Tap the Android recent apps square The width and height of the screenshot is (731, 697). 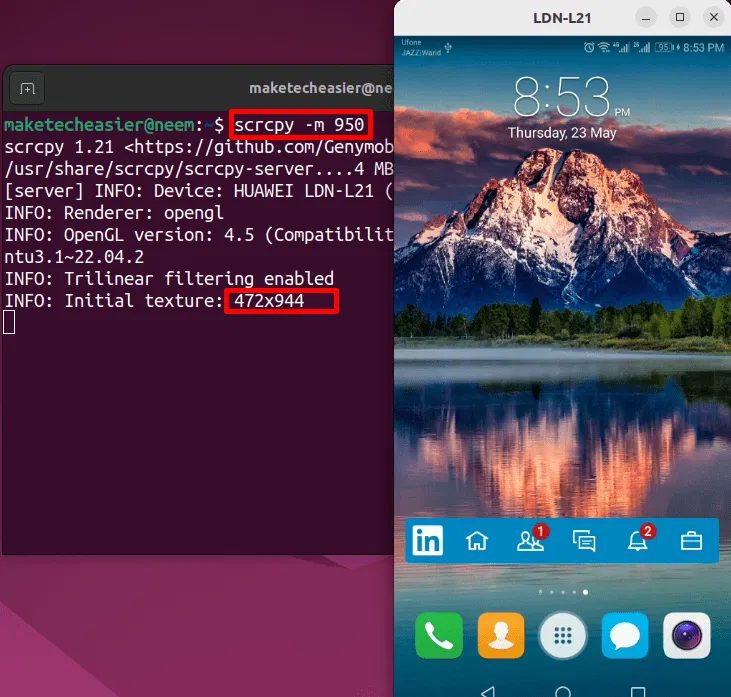(x=638, y=692)
